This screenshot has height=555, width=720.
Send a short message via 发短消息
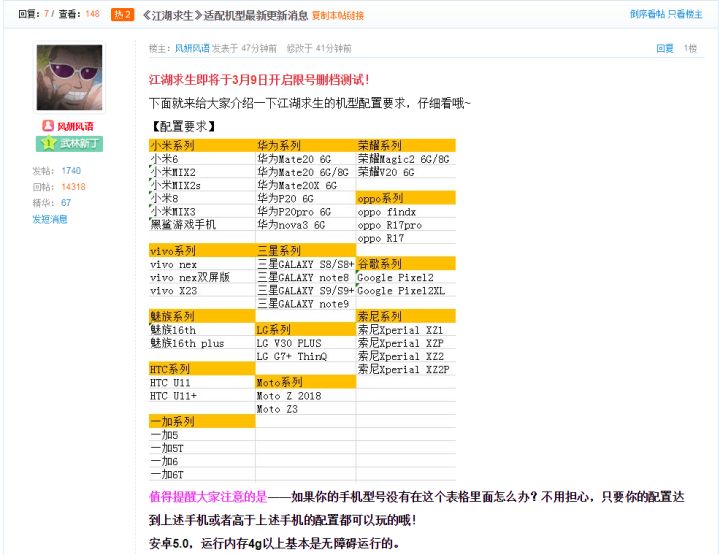50,219
